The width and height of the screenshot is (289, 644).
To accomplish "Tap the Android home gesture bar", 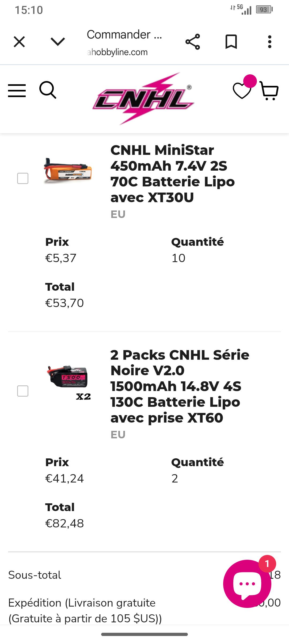I will click(144, 634).
